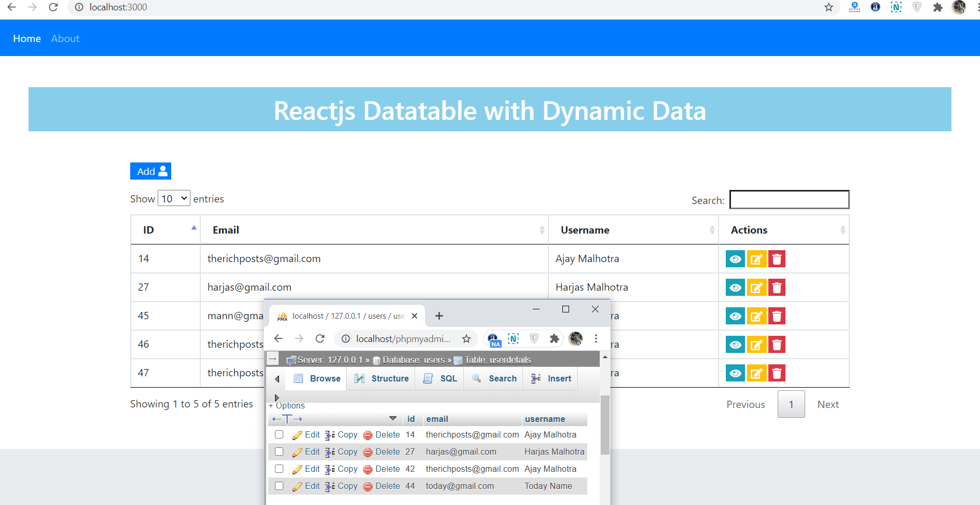The image size is (980, 505).
Task: Select the checkbox next to record id 42
Action: [279, 469]
